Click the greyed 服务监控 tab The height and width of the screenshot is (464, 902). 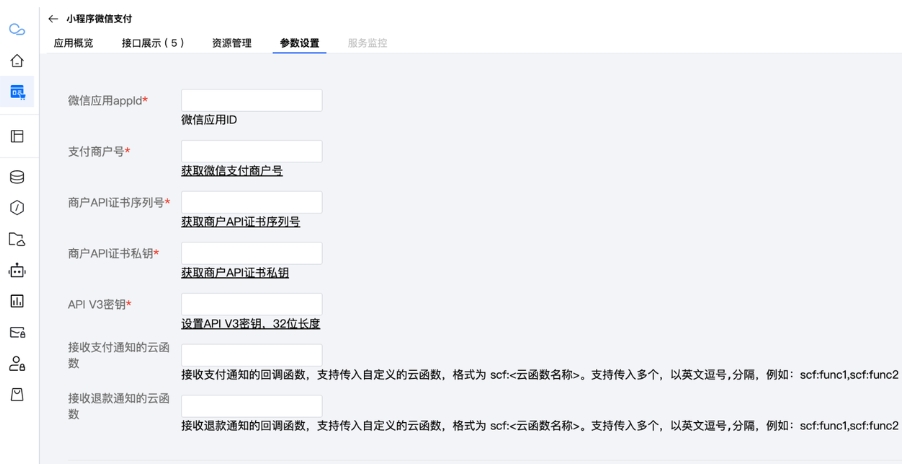click(367, 43)
